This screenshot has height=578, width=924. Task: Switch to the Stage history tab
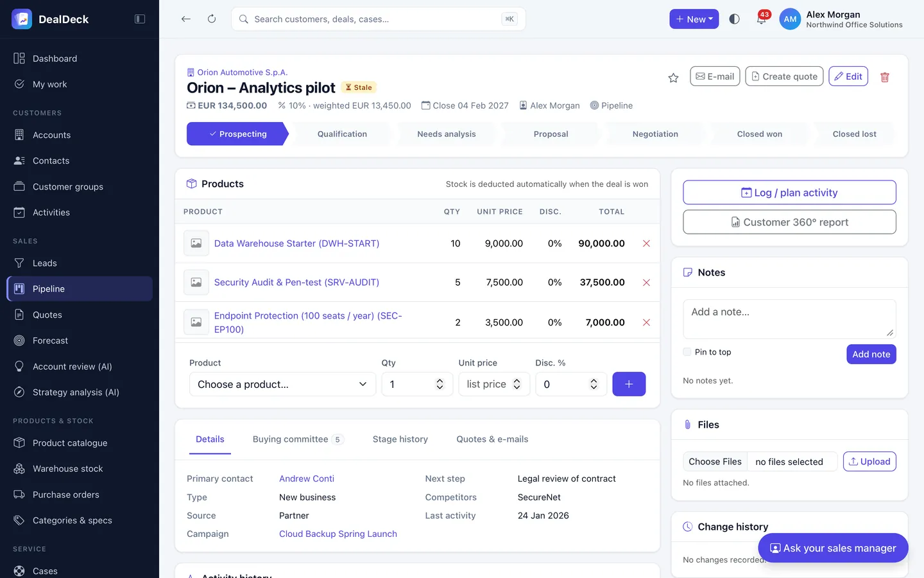point(400,439)
